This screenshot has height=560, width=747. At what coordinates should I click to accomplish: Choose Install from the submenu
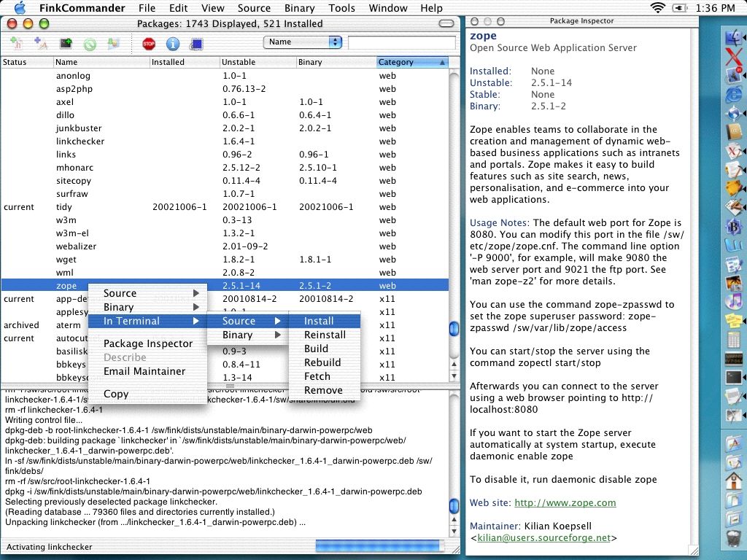click(325, 321)
